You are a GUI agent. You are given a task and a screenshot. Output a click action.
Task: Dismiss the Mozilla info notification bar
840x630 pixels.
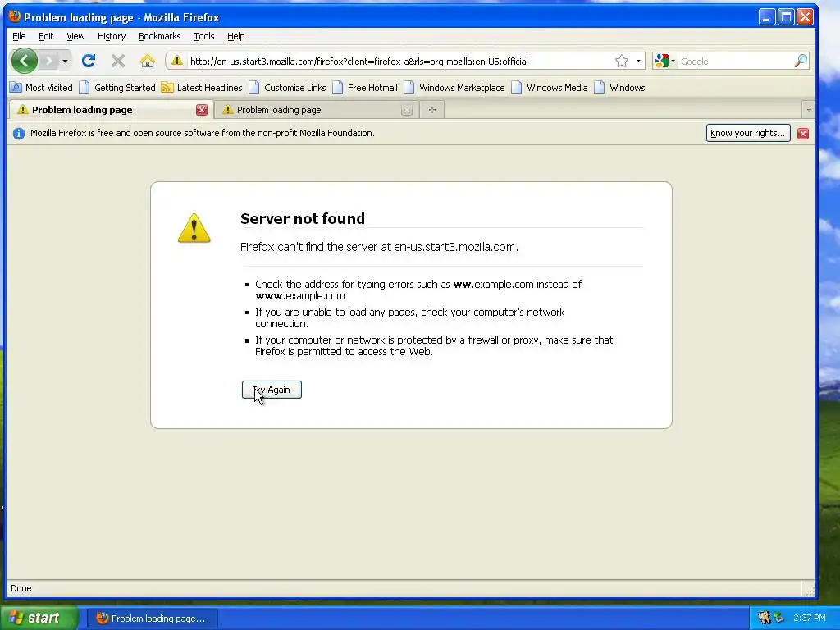pos(802,134)
